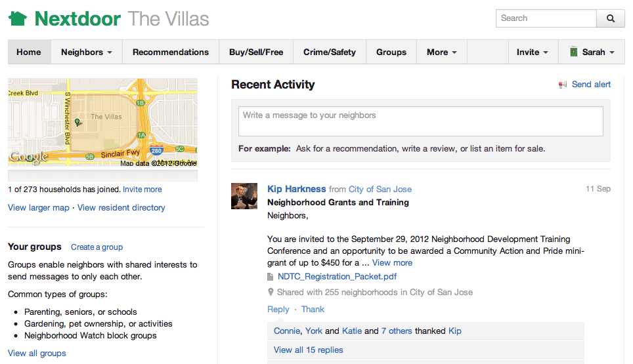
Task: Click the PDF file icon for NDTC_Registration_Packet
Action: pos(271,277)
